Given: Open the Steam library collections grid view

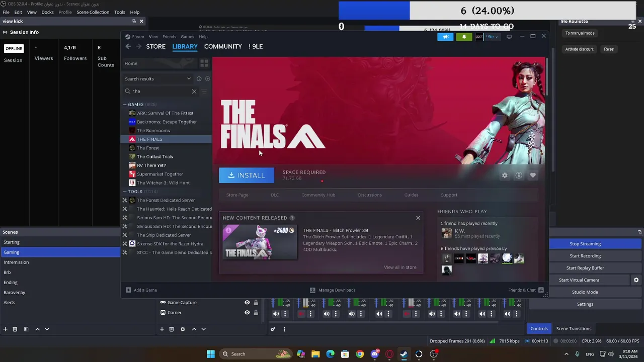Looking at the screenshot, I should click(204, 63).
